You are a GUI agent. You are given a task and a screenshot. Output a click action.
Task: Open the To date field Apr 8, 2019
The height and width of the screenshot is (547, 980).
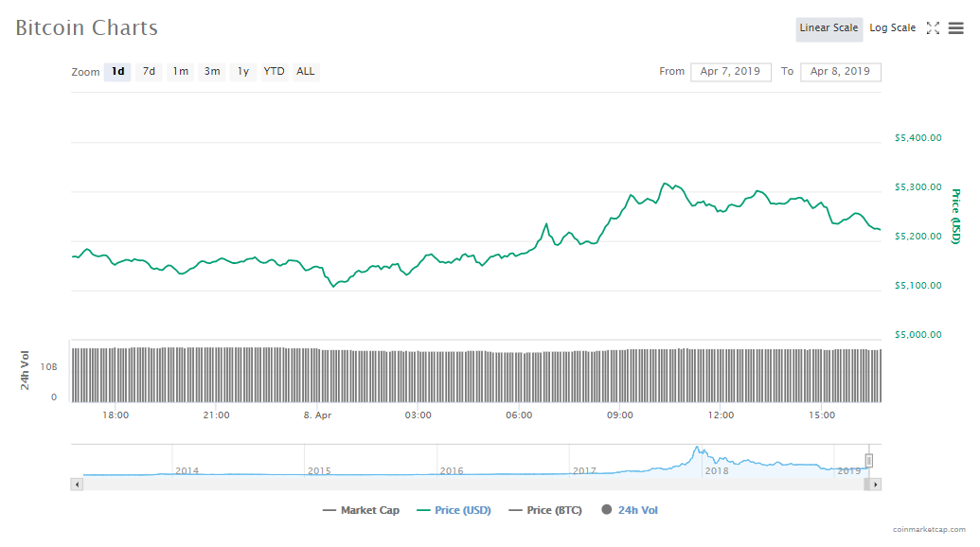840,72
